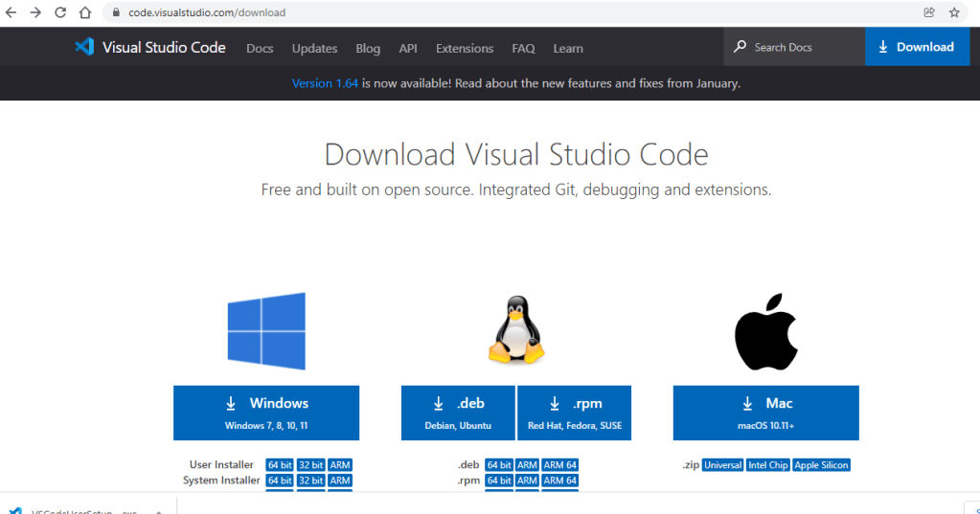This screenshot has height=514, width=980.
Task: Reload the page with refresh icon
Action: 60,12
